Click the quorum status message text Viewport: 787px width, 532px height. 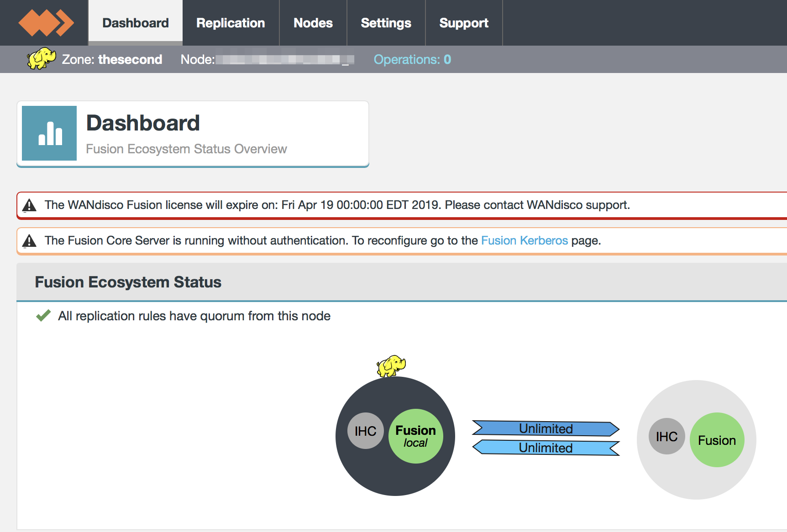point(194,316)
